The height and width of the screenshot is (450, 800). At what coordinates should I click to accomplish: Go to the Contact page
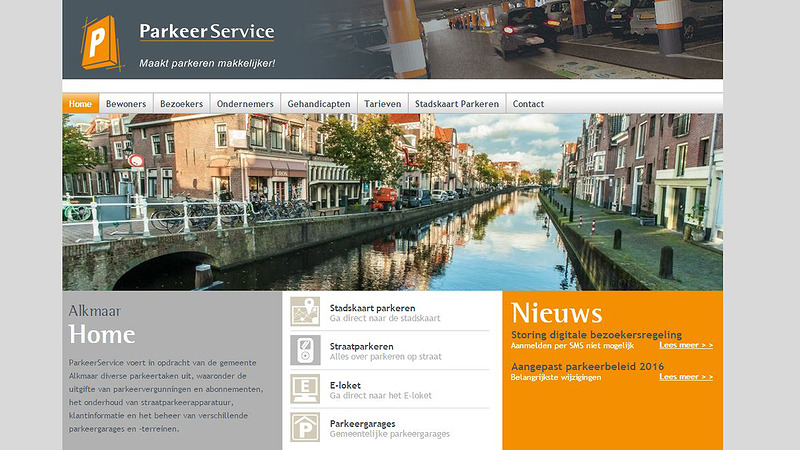[x=528, y=104]
